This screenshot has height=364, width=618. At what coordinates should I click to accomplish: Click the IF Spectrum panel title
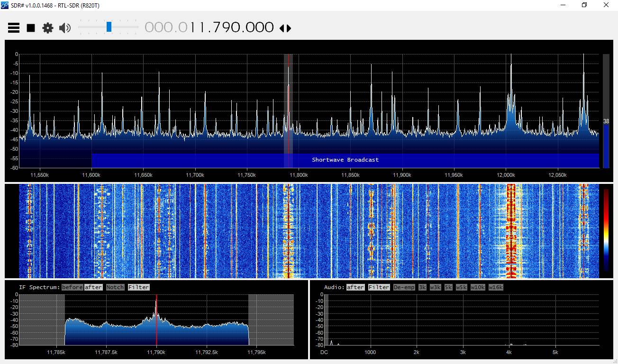[x=39, y=287]
